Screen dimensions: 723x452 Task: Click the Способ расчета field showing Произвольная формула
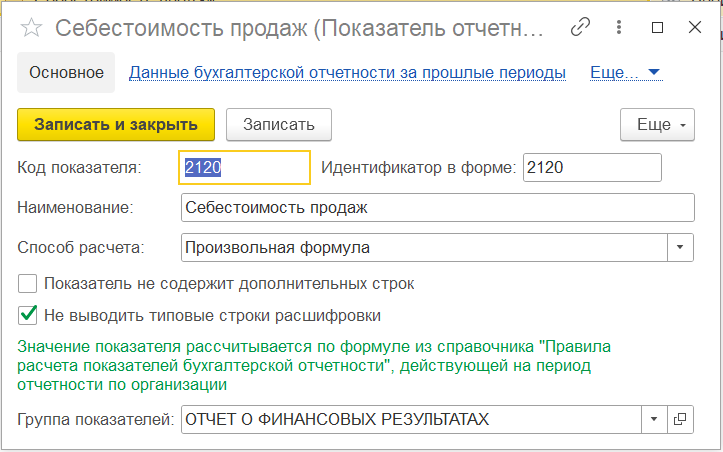[424, 248]
